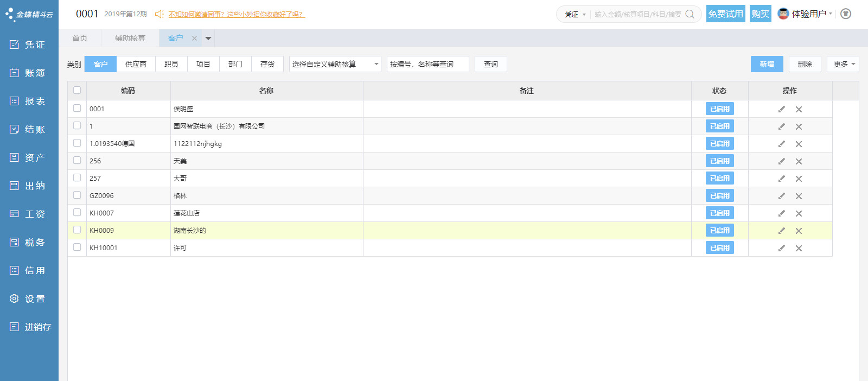This screenshot has height=381, width=868.
Task: Click the 免费试用 button
Action: click(726, 14)
